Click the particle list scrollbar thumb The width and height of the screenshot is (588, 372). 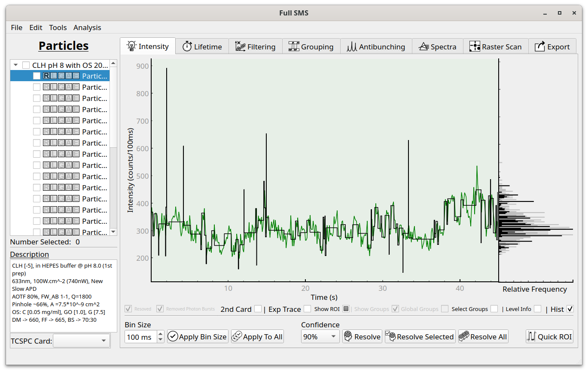(113, 107)
